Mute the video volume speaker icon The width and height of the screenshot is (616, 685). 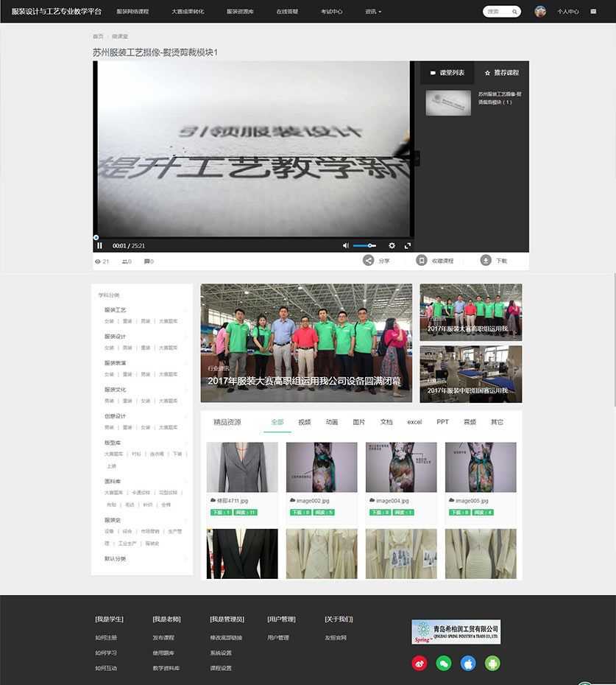coord(346,245)
